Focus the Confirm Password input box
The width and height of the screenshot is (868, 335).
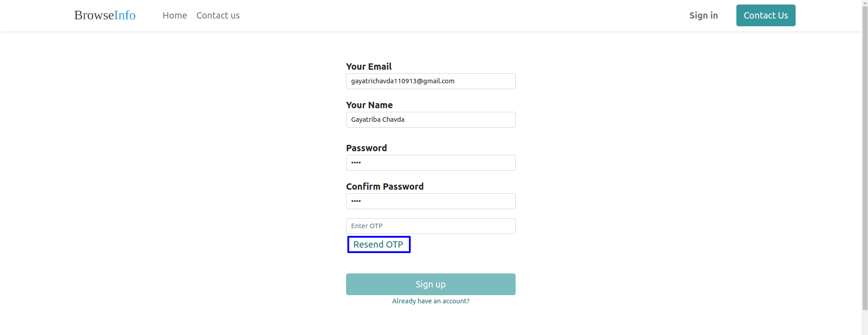tap(431, 201)
